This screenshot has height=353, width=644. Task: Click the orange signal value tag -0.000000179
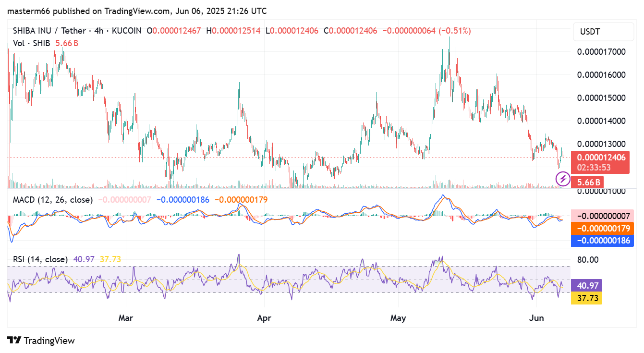tap(602, 228)
